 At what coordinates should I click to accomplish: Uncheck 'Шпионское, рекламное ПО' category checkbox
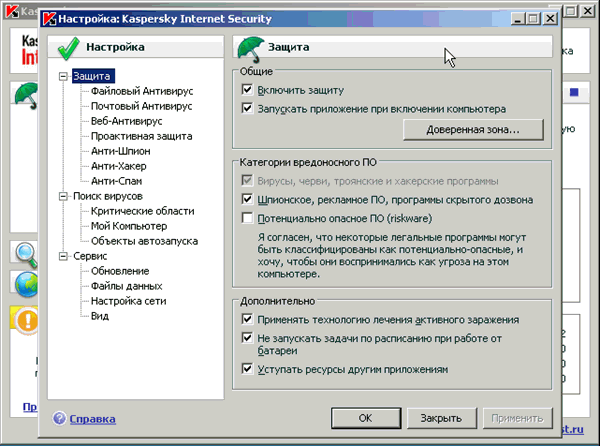(247, 199)
